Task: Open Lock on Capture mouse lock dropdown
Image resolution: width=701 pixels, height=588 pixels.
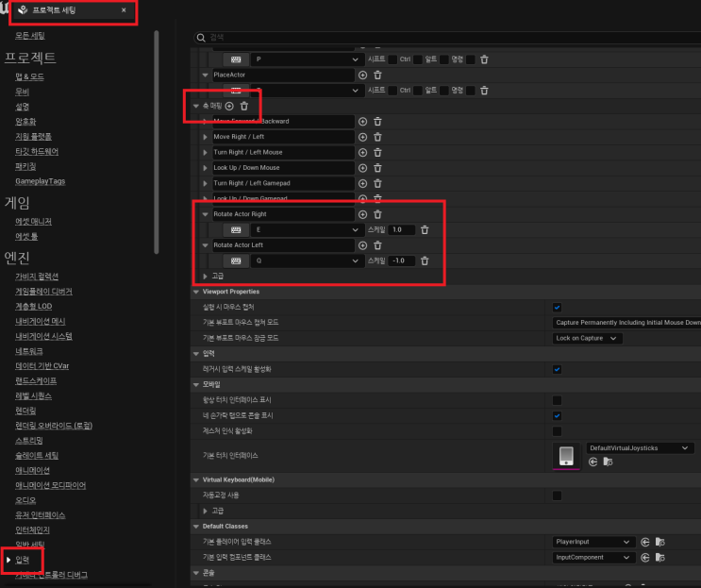Action: tap(587, 339)
